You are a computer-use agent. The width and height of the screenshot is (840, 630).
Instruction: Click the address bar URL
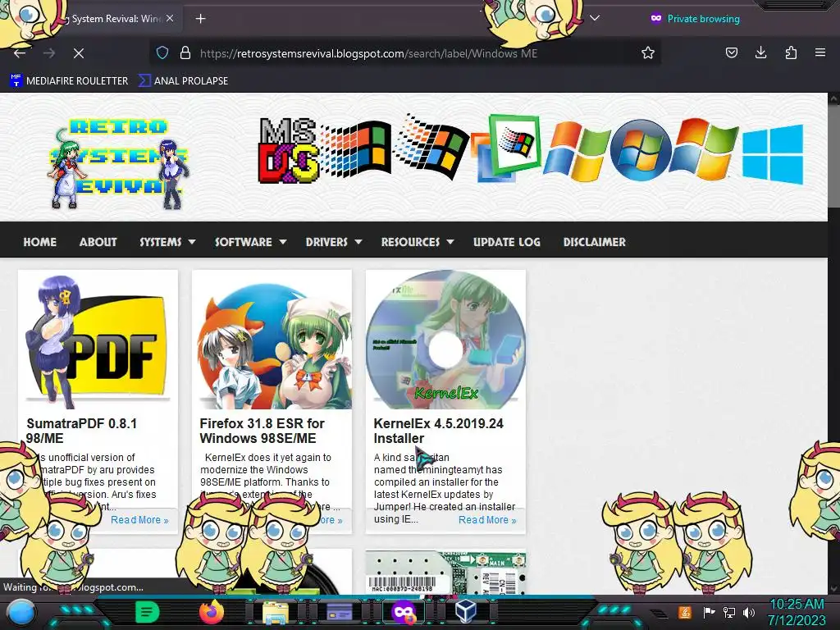pos(368,53)
